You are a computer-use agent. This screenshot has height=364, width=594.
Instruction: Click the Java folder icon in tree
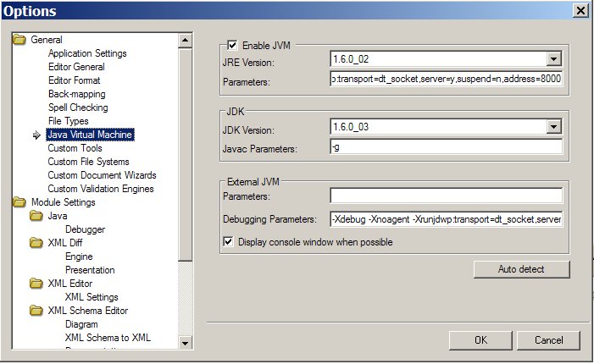36,216
